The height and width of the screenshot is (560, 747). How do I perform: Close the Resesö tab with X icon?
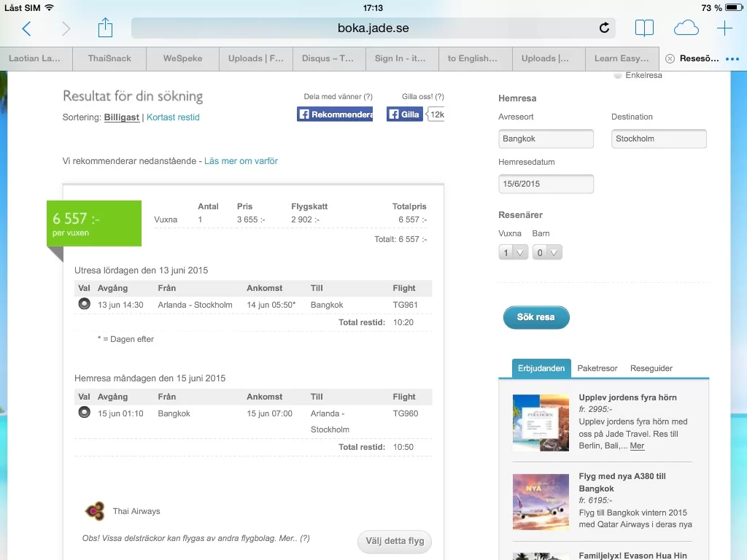click(x=670, y=58)
